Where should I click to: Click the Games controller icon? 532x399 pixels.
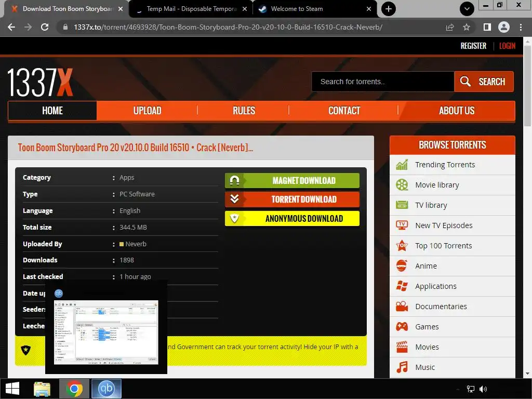click(x=402, y=327)
